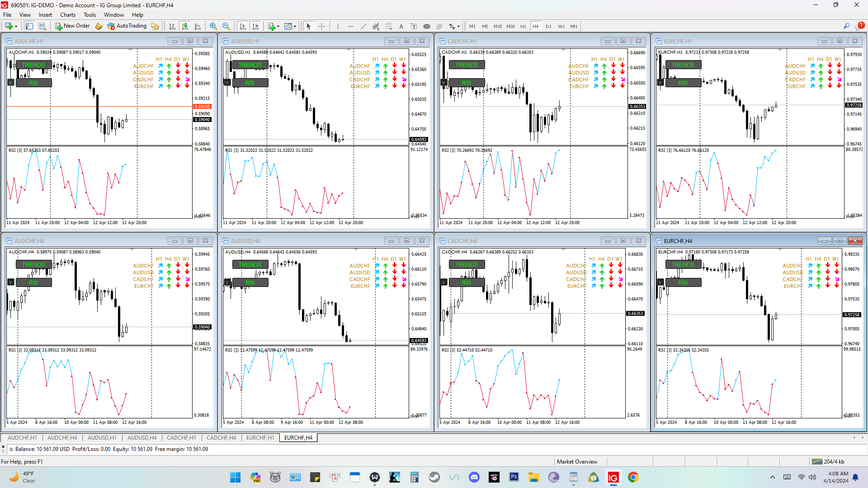Expand the New Chart dropdown arrow
This screenshot has width=868, height=488.
(x=15, y=26)
